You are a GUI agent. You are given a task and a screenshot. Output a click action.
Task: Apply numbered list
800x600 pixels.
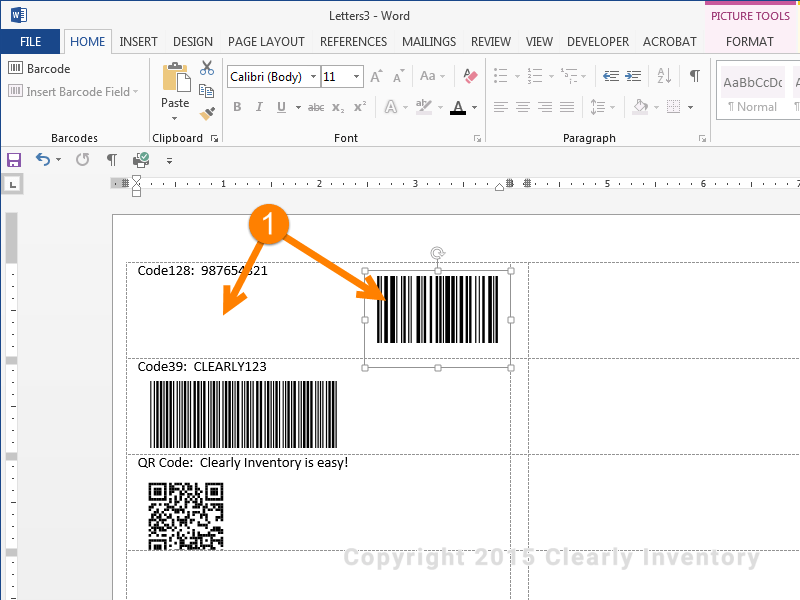click(535, 76)
